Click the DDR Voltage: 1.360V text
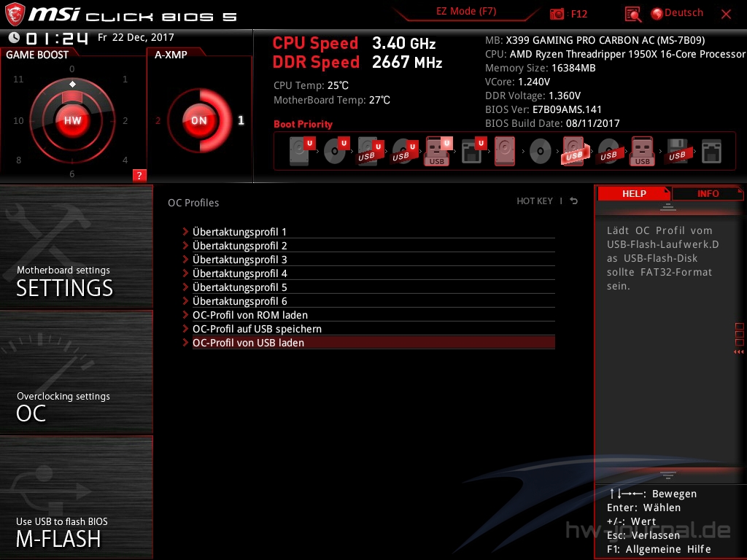The width and height of the screenshot is (747, 560). coord(533,96)
